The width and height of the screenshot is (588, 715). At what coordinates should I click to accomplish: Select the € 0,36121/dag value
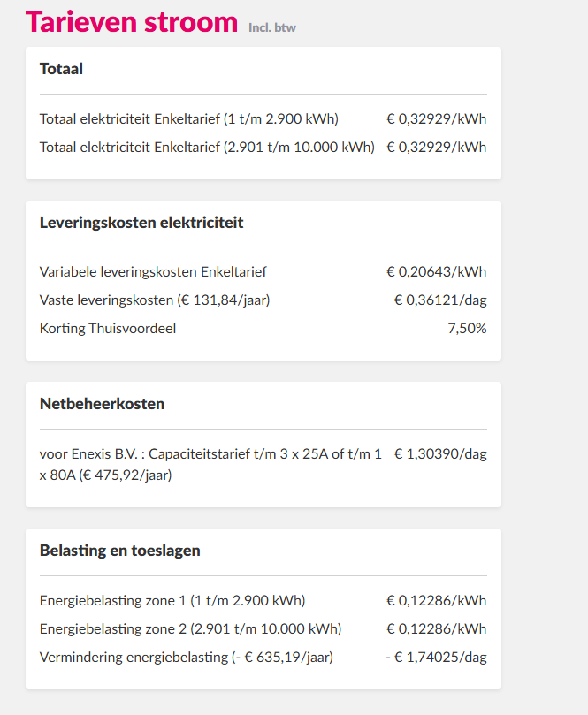[439, 300]
